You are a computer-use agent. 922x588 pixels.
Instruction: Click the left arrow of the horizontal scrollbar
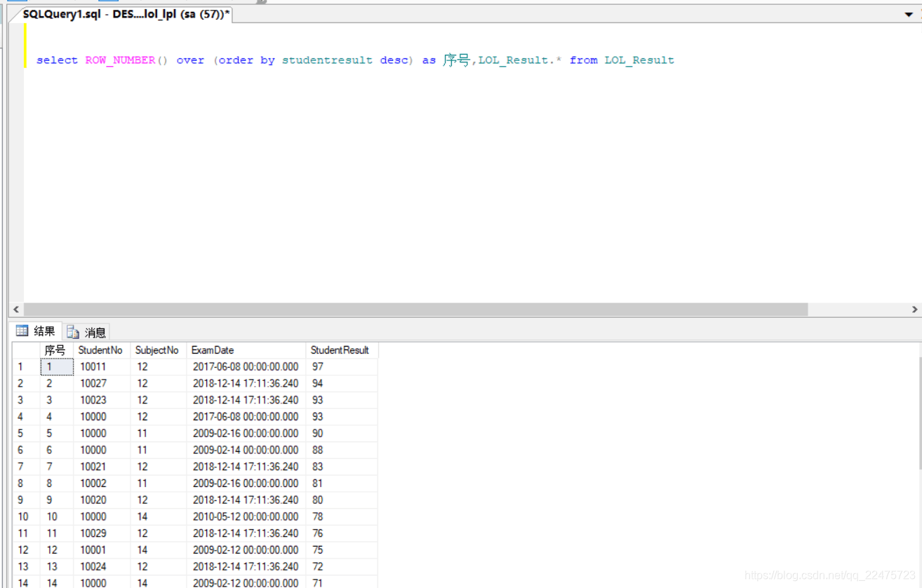coord(15,309)
